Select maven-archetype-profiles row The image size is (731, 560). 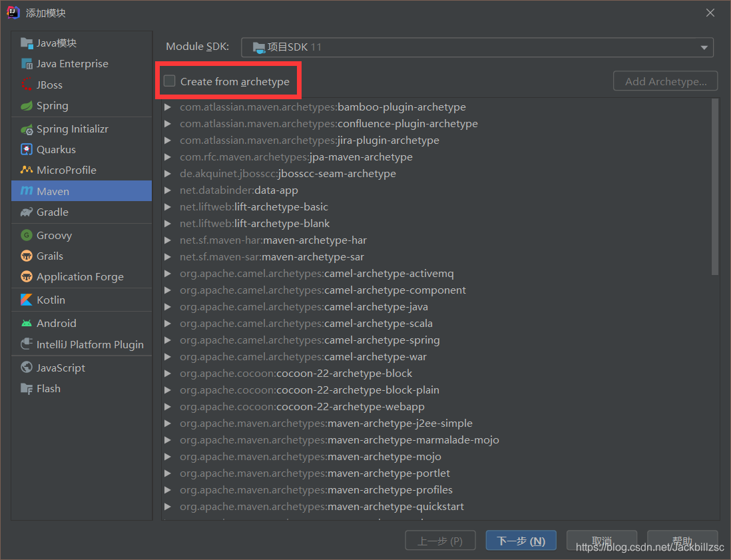436,490
